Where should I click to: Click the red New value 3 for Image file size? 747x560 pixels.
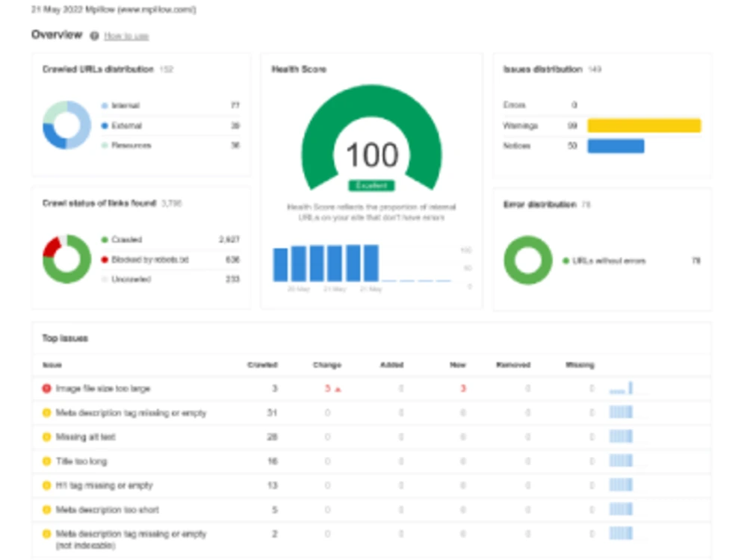pyautogui.click(x=462, y=388)
